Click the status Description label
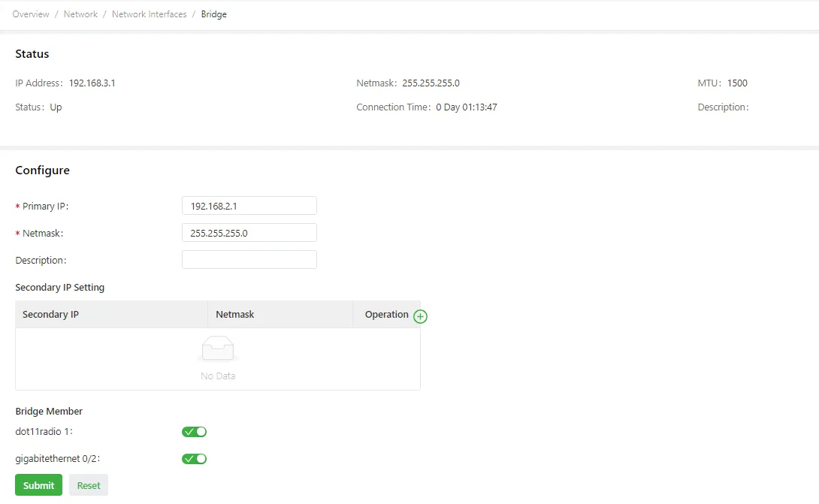 pyautogui.click(x=723, y=107)
